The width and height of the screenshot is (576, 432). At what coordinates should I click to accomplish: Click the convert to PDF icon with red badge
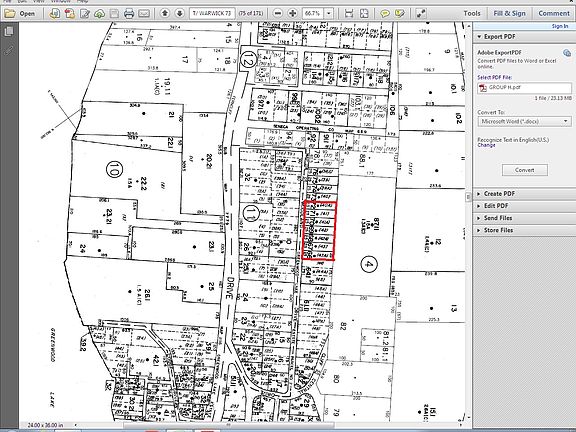click(69, 14)
